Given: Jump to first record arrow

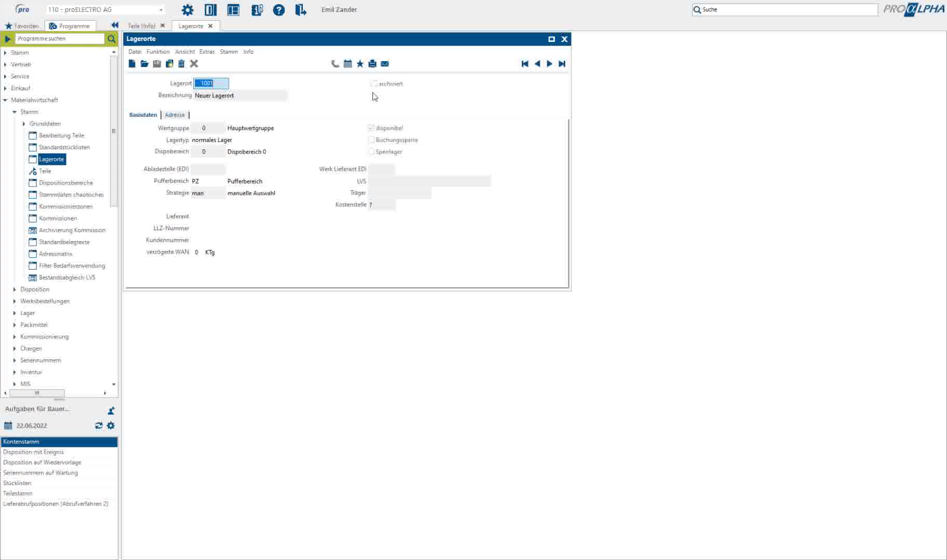Looking at the screenshot, I should 525,64.
